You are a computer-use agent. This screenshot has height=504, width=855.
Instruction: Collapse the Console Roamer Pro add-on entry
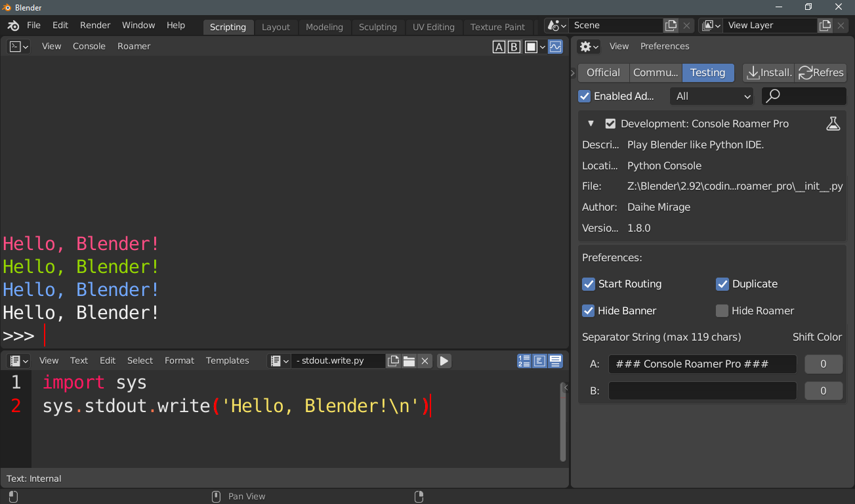(x=590, y=123)
